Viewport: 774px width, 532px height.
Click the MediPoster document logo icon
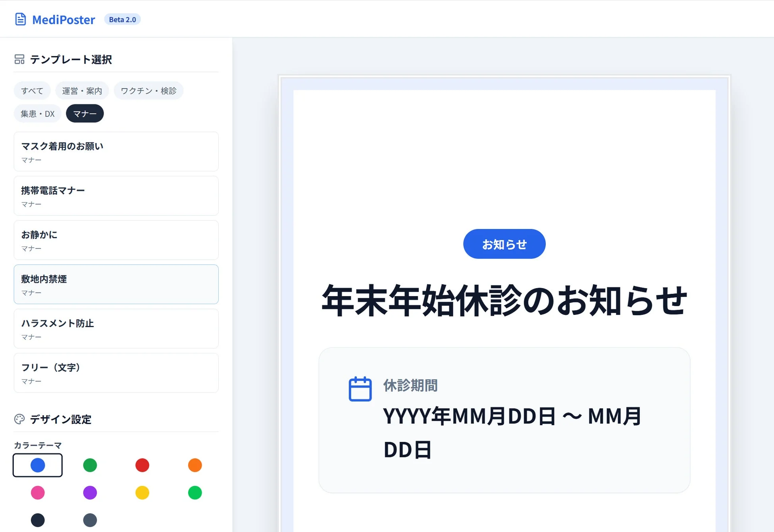tap(20, 19)
